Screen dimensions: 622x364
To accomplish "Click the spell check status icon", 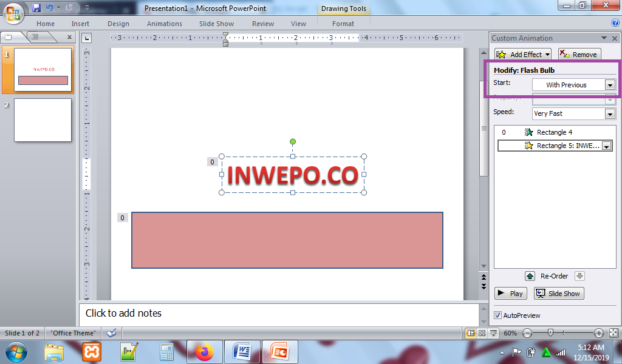I will [112, 333].
